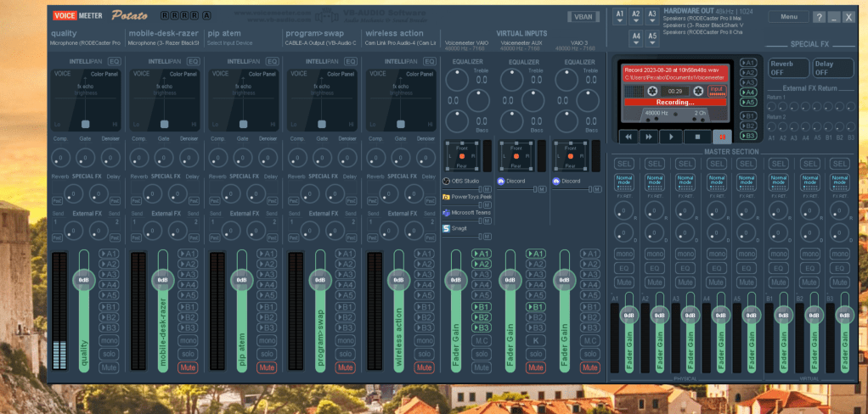Unmute the mobile-desk-razer strip
The width and height of the screenshot is (868, 414).
188,367
